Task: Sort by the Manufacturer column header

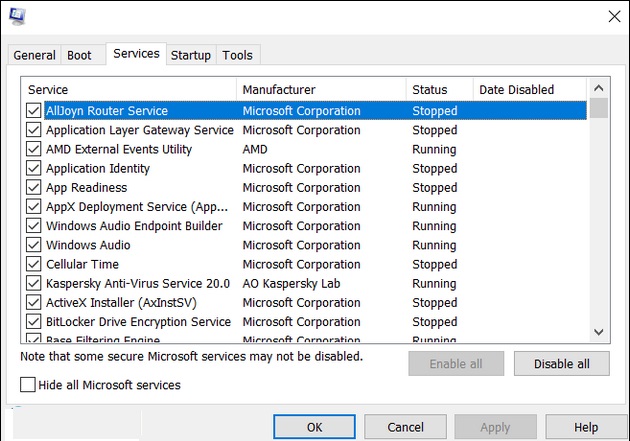Action: [x=321, y=89]
